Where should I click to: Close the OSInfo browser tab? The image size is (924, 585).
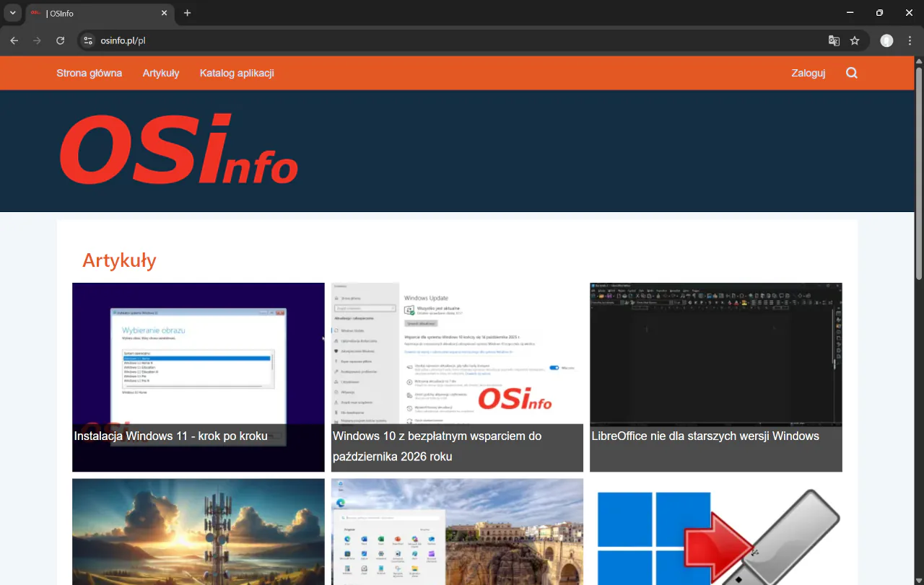coord(165,13)
